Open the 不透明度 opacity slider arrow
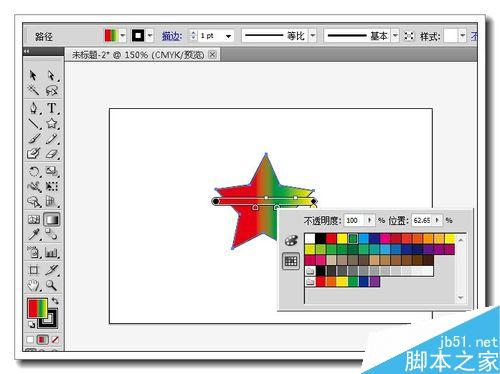 [x=370, y=220]
